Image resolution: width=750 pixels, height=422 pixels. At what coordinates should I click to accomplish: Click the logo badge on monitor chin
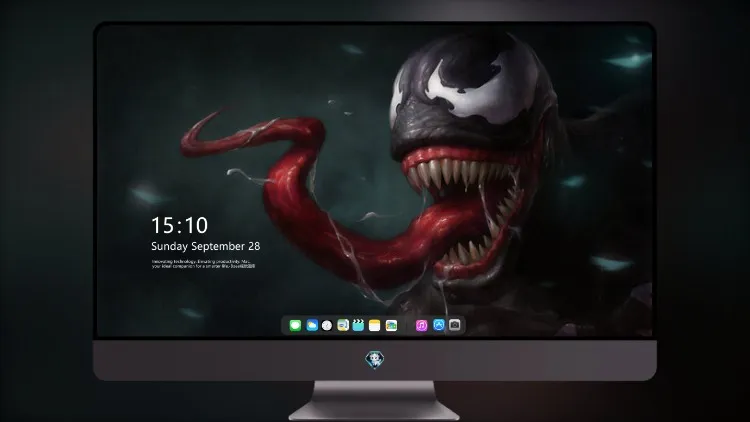[375, 360]
